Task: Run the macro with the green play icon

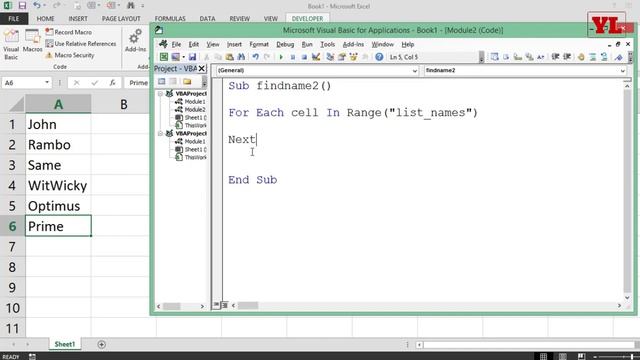Action: point(281,57)
